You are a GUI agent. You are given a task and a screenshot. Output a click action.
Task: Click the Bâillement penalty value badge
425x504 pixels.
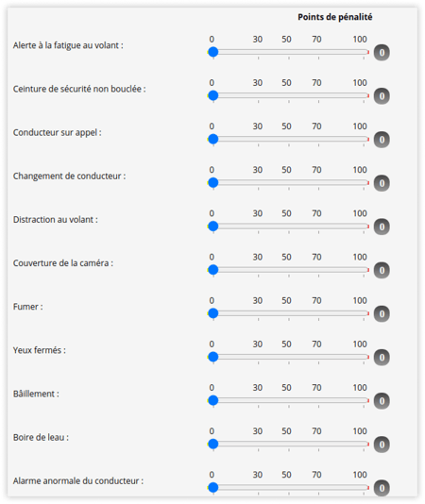click(x=382, y=401)
